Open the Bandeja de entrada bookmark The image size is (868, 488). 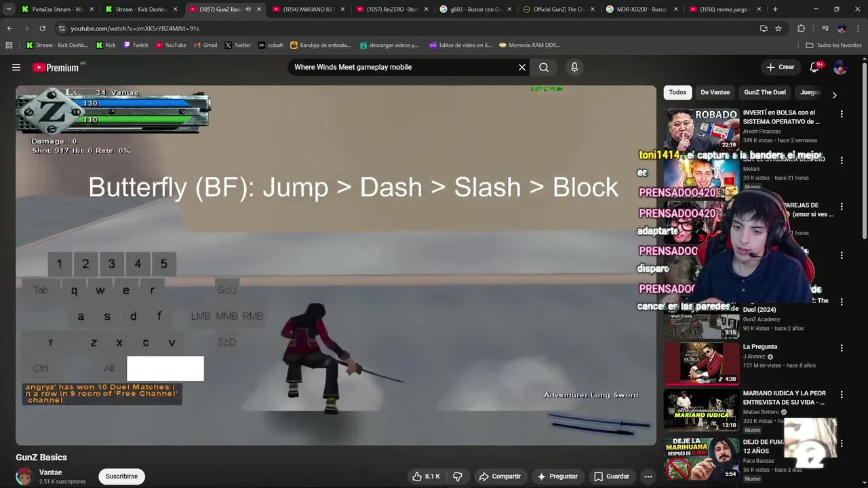[320, 45]
